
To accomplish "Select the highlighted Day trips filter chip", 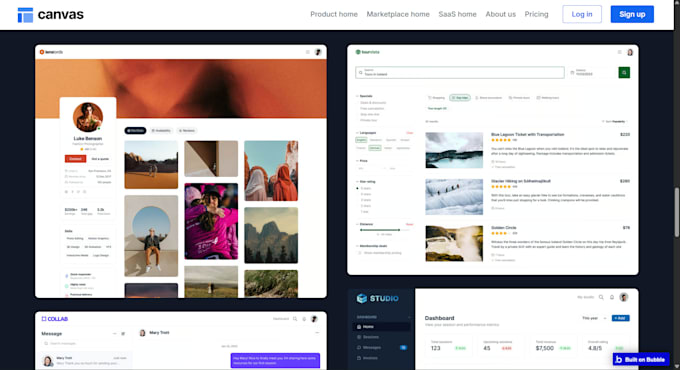I will pos(460,98).
